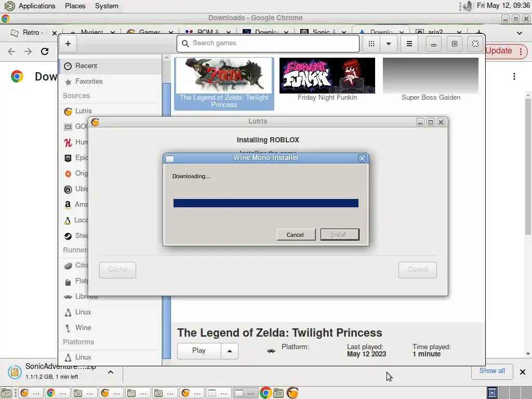Select the Linux runner in sidebar
The image size is (532, 399).
click(110, 312)
